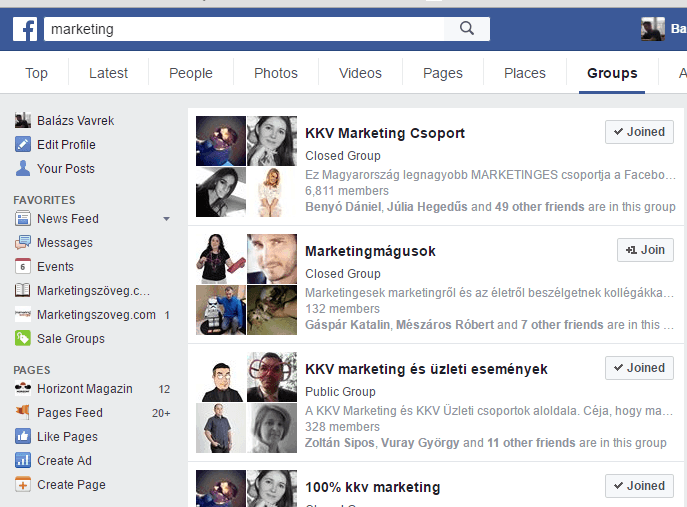Click '328 members' text
The width and height of the screenshot is (687, 507).
pos(343,427)
